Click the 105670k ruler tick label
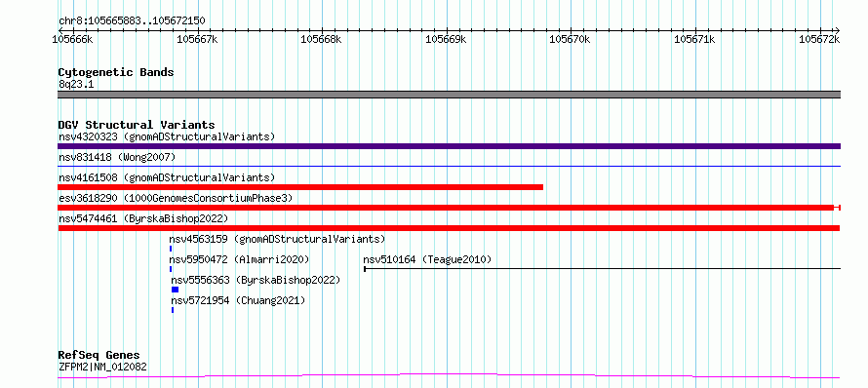The image size is (868, 388). coord(570,40)
